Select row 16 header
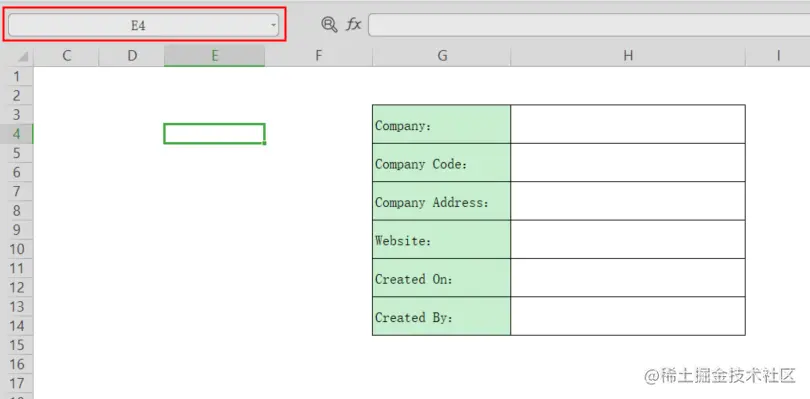This screenshot has height=399, width=810. 17,364
